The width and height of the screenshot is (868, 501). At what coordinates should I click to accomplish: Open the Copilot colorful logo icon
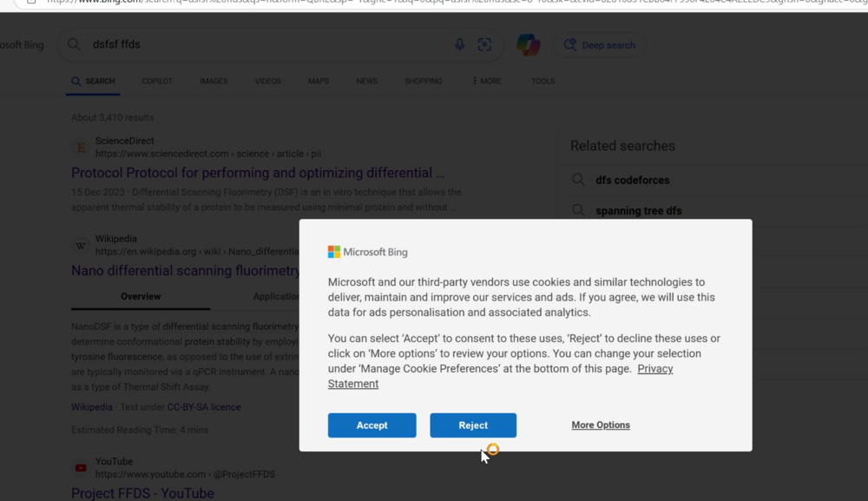[528, 45]
